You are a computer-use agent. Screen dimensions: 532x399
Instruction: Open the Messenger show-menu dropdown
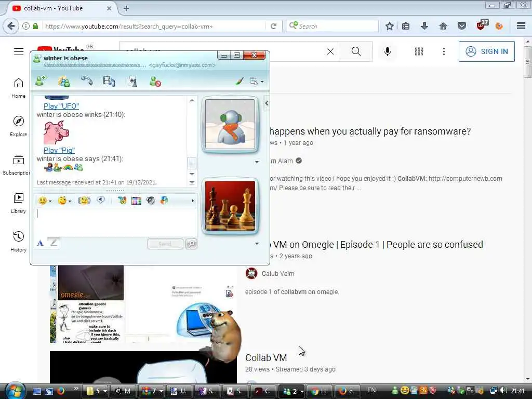coord(256,82)
